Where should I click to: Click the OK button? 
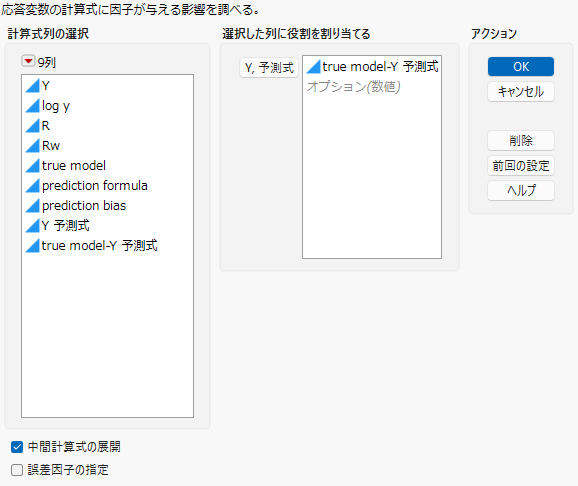tap(521, 67)
